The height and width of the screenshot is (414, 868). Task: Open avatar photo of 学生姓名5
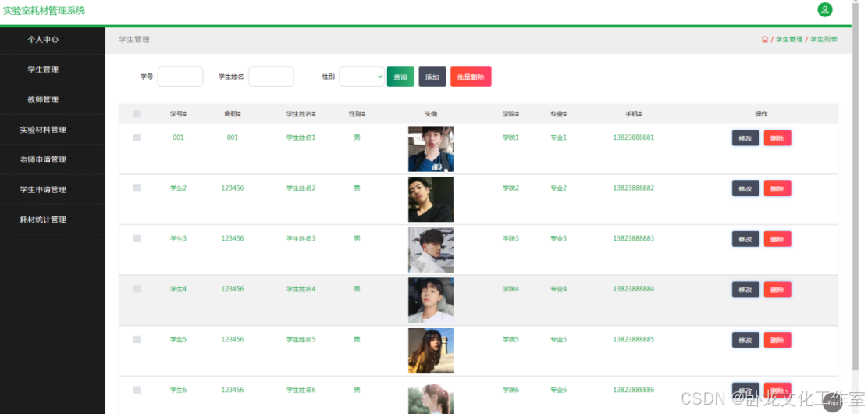tap(431, 350)
